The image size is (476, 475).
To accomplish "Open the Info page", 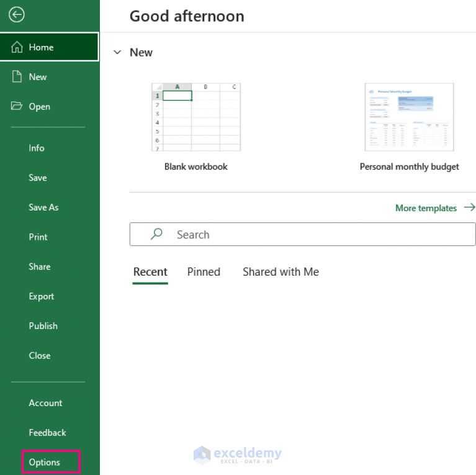I will (37, 148).
